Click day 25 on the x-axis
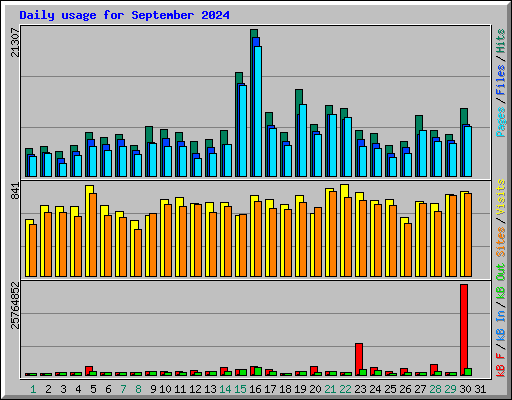Viewport: 512px width, 400px height. [x=390, y=389]
